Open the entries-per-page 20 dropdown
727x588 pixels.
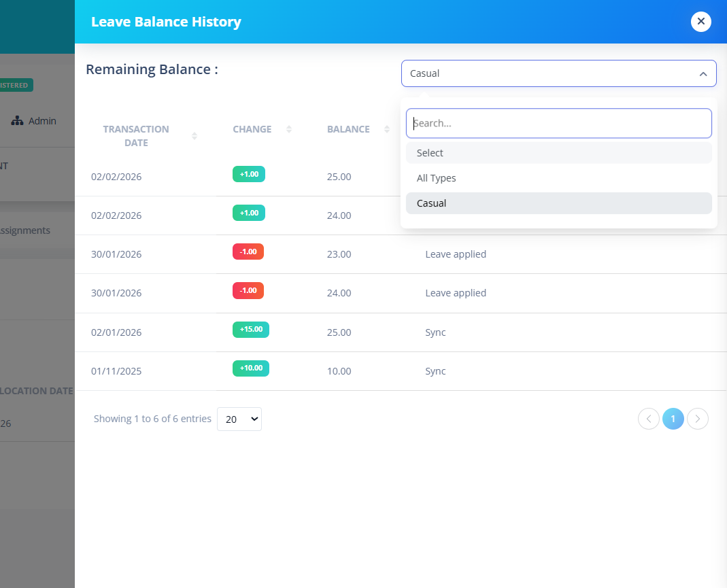point(239,419)
